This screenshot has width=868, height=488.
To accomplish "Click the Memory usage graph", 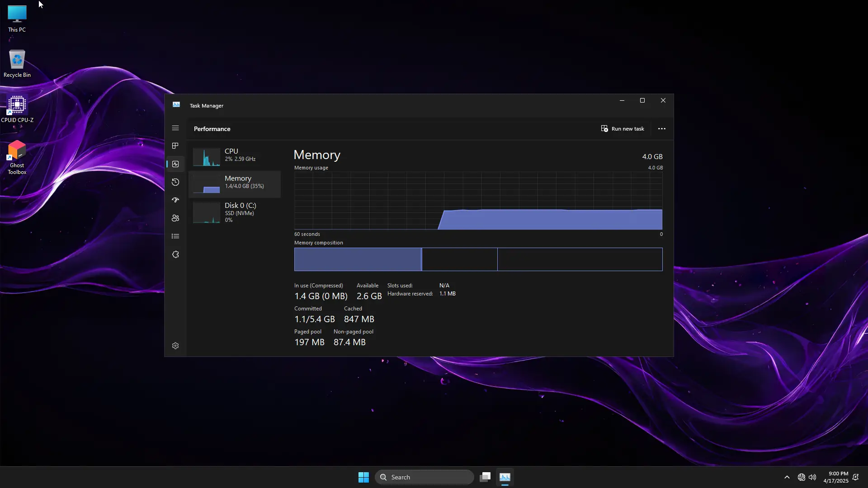I will [x=478, y=201].
